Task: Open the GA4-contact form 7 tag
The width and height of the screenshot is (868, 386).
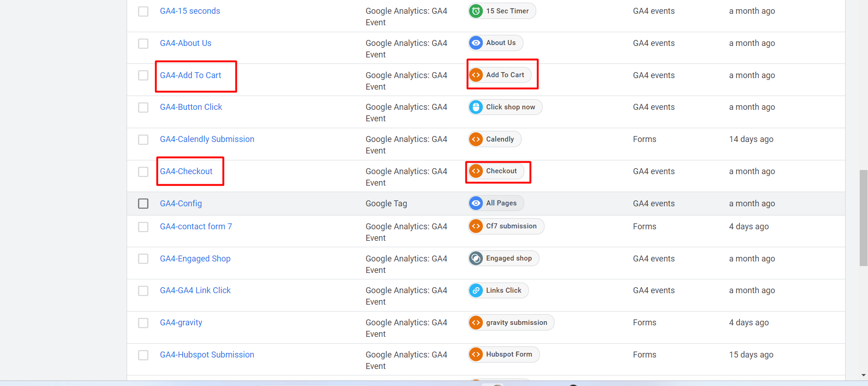Action: (x=196, y=227)
